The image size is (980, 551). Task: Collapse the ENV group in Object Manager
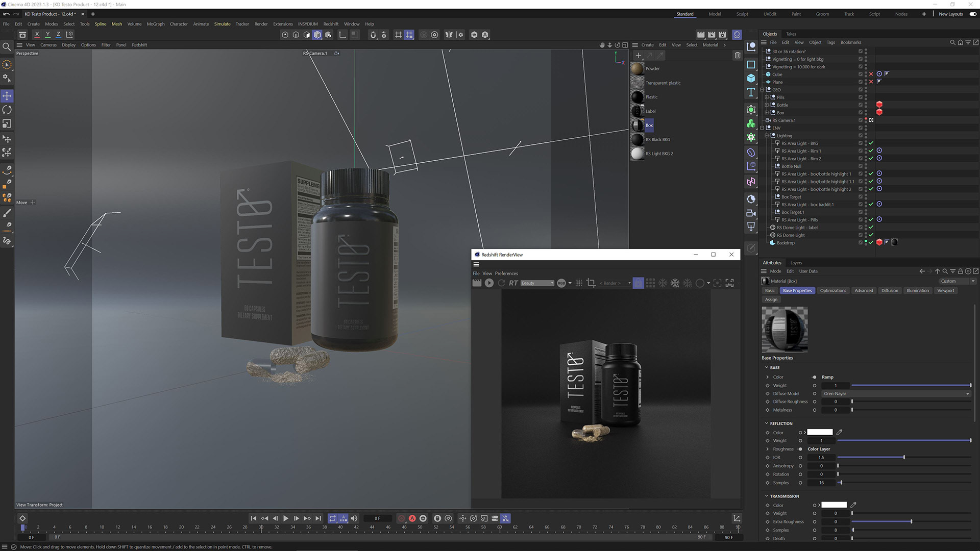click(x=762, y=128)
